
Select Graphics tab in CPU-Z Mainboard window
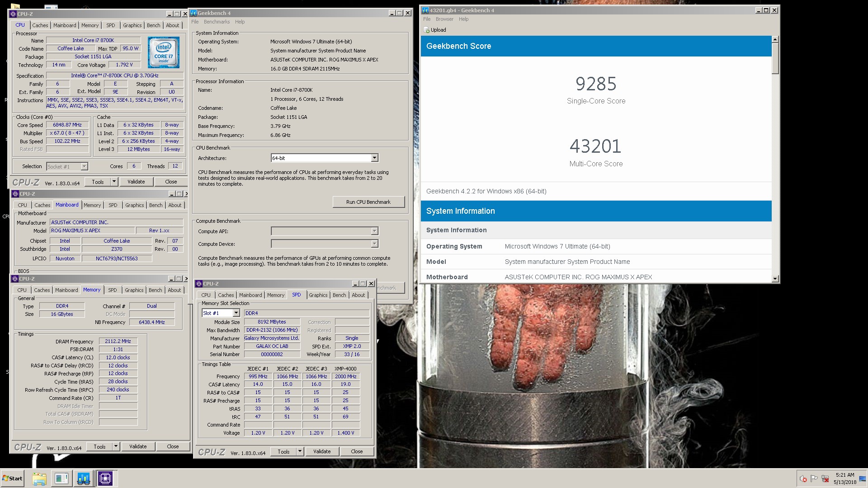pyautogui.click(x=134, y=205)
